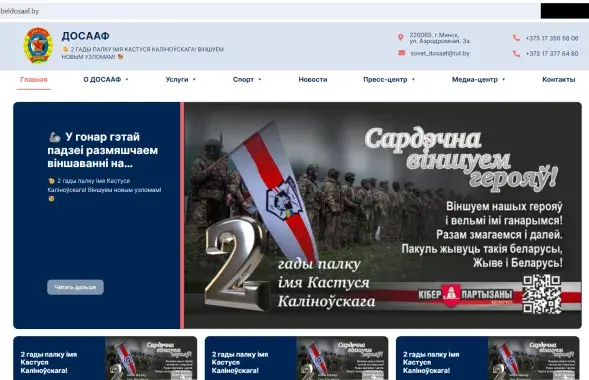The height and width of the screenshot is (380, 589).
Task: Go to the Новости page
Action: click(313, 80)
